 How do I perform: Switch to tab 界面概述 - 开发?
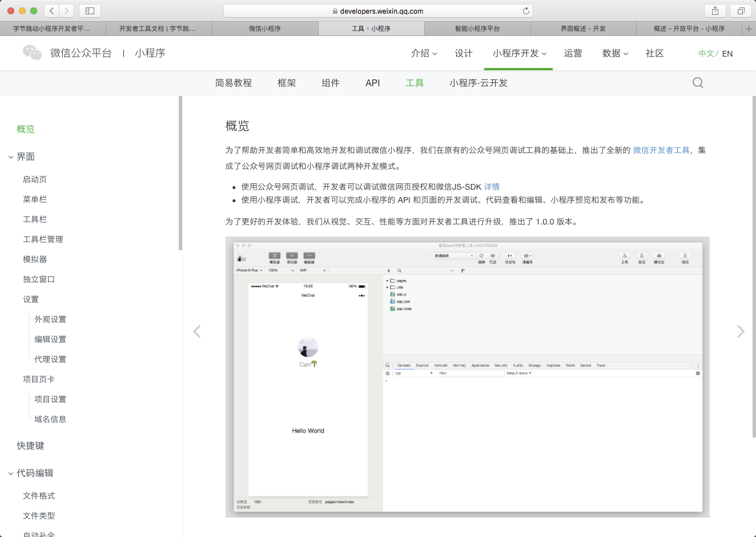584,29
